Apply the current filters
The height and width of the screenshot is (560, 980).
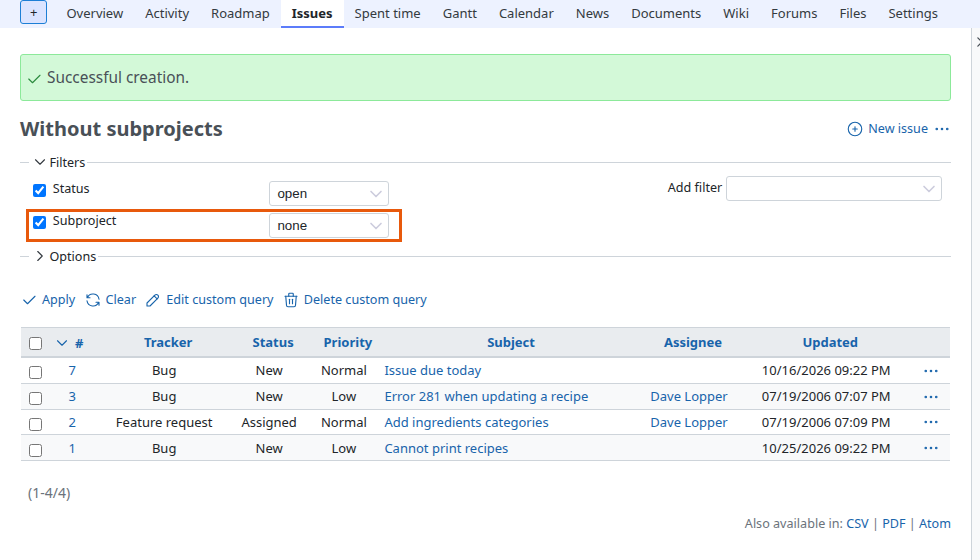click(x=49, y=300)
